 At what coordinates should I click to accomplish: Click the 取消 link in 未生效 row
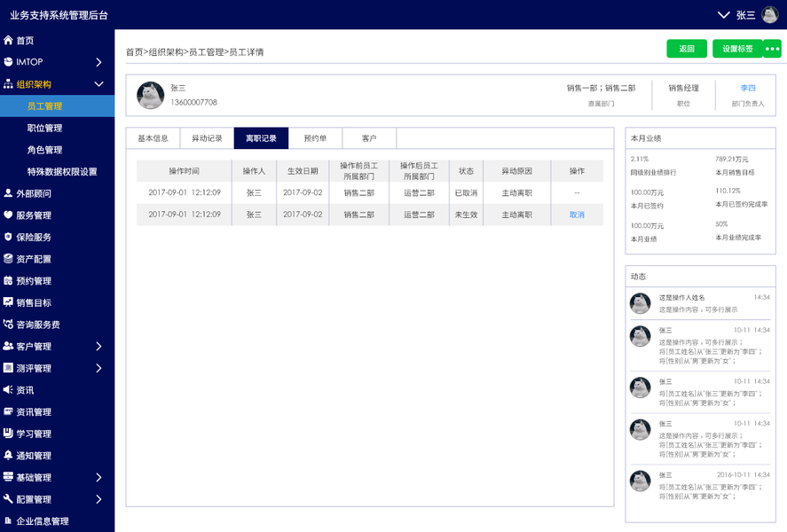577,215
